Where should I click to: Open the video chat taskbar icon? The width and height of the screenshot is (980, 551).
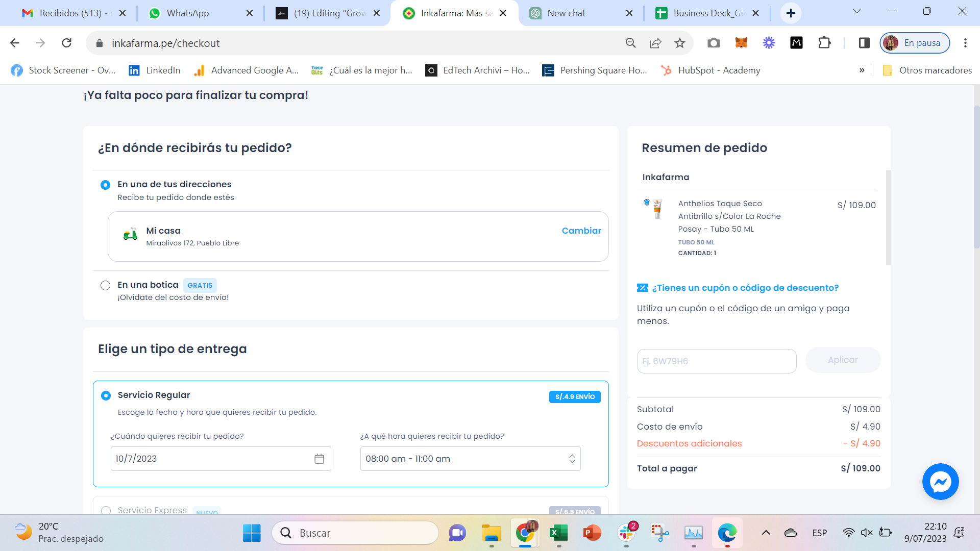click(x=457, y=533)
